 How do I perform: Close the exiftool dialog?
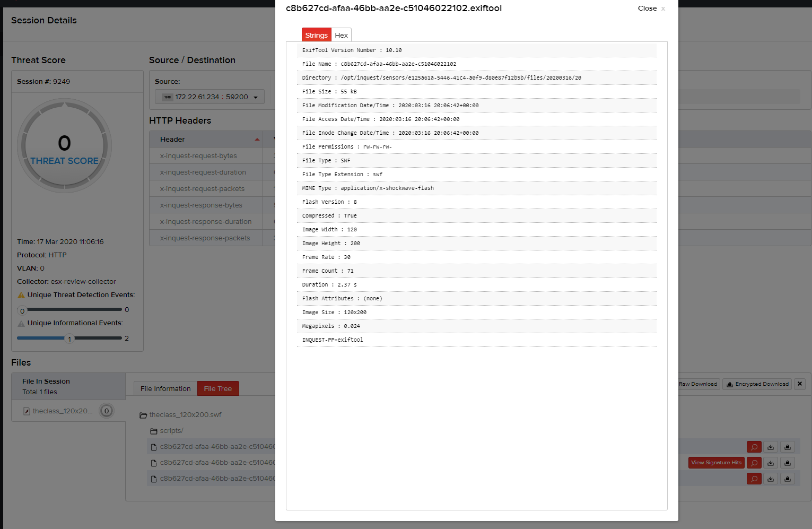tap(651, 8)
